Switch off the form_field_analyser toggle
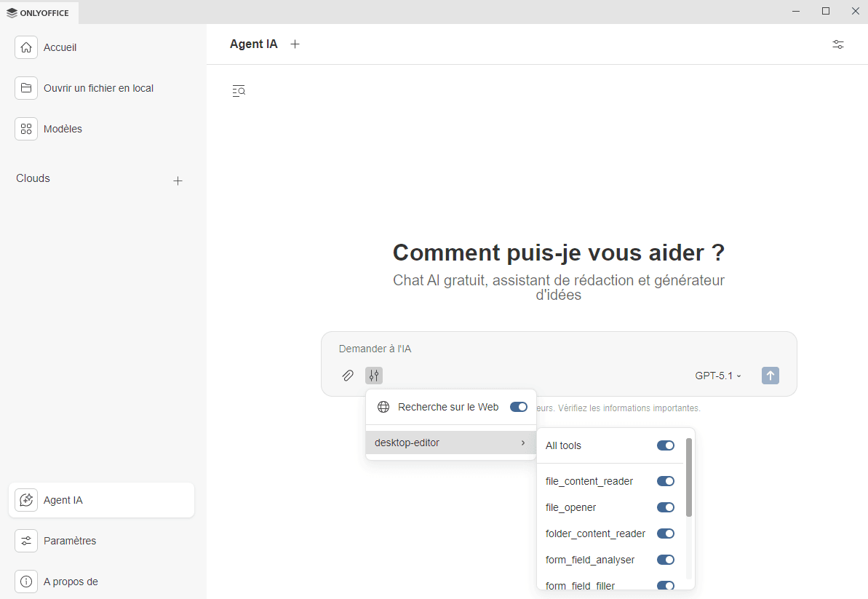The image size is (868, 599). point(665,560)
